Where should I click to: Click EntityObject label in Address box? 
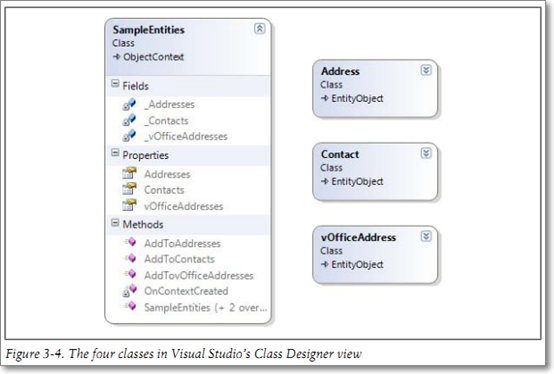point(357,99)
